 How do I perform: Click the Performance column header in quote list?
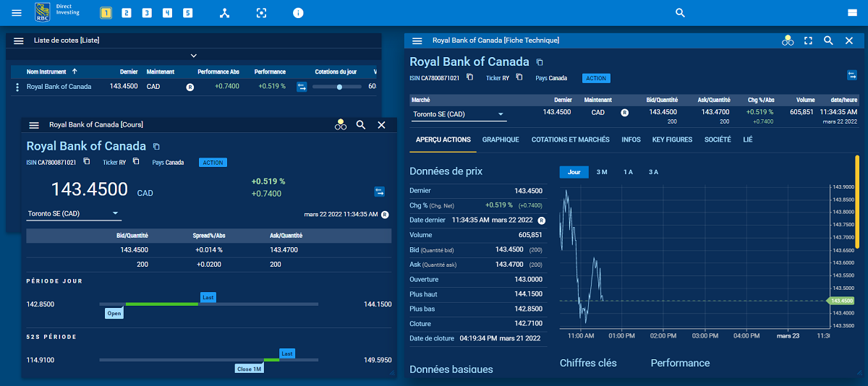tap(270, 72)
